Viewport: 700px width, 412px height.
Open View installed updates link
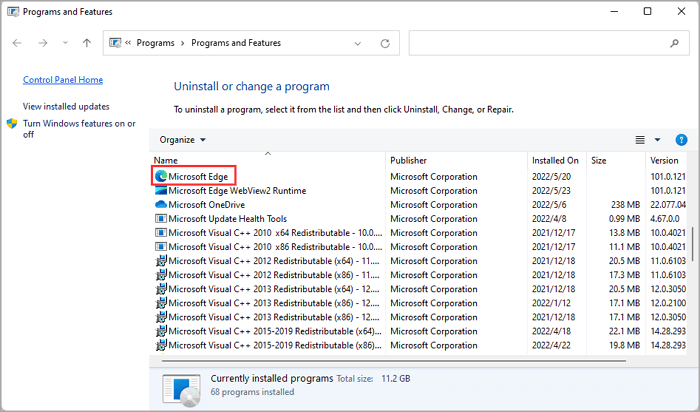click(x=66, y=106)
